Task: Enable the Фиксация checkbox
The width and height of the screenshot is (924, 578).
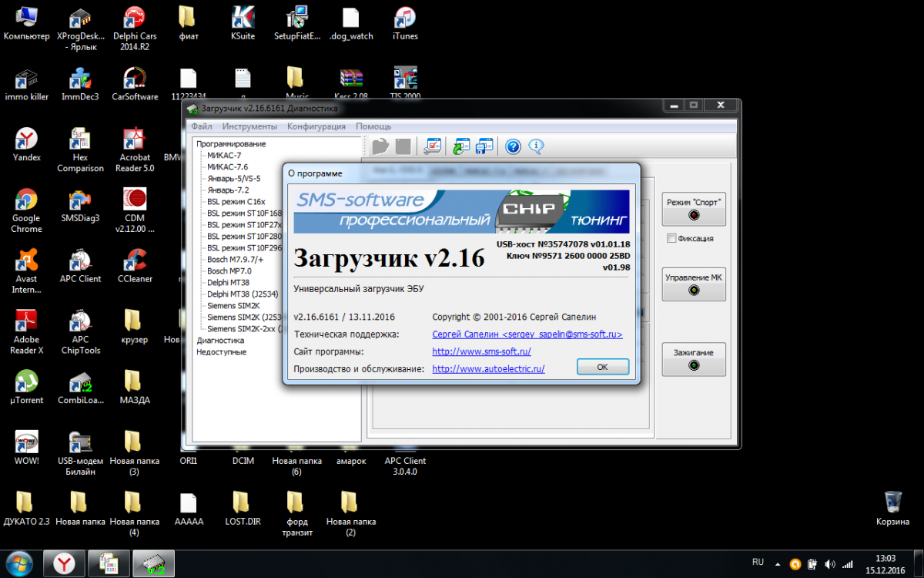Action: tap(672, 238)
